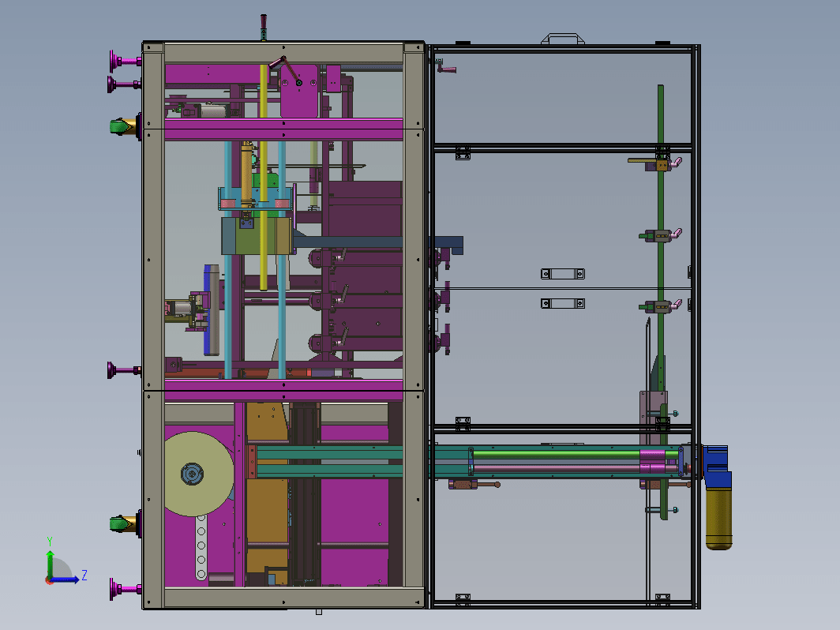The image size is (840, 630).
Task: Select the dark red lever knob on top
Action: (264, 23)
